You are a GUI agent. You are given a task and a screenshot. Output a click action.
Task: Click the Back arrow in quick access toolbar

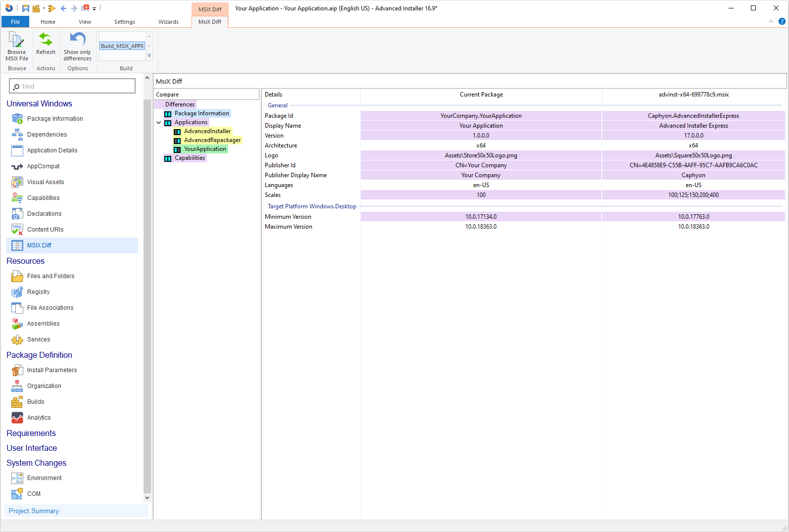tap(63, 8)
